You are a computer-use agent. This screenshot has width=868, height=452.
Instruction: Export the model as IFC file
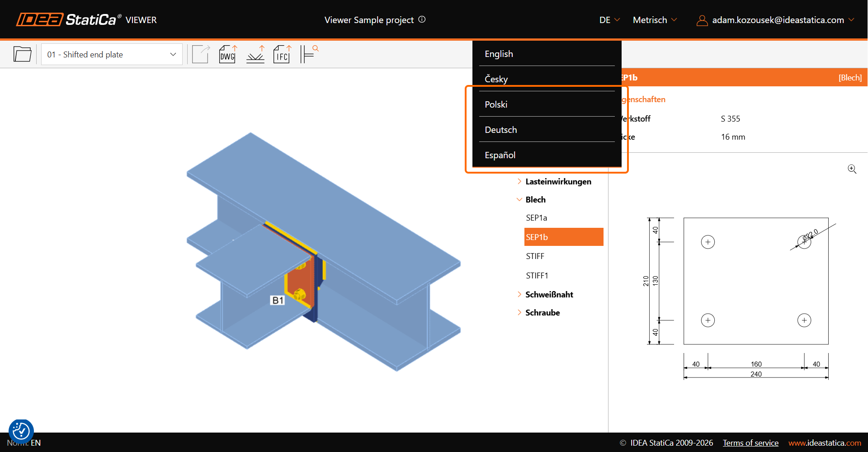282,54
